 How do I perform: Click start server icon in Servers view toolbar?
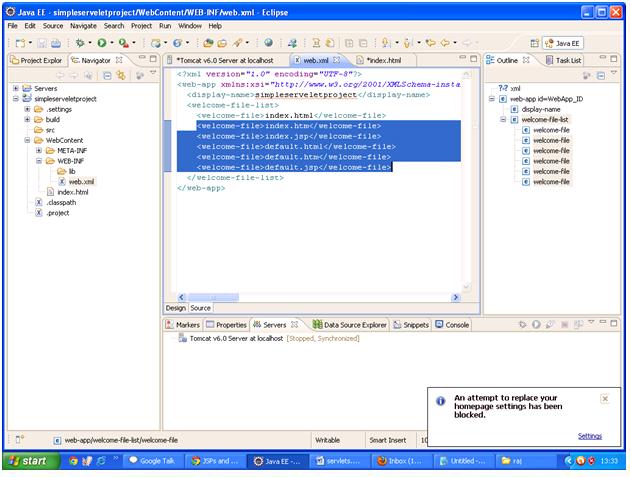(x=536, y=324)
